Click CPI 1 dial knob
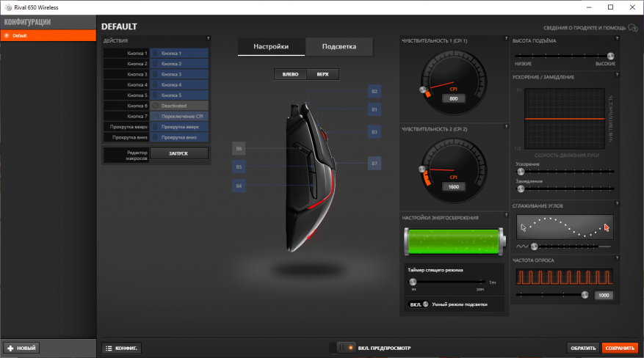 point(423,89)
